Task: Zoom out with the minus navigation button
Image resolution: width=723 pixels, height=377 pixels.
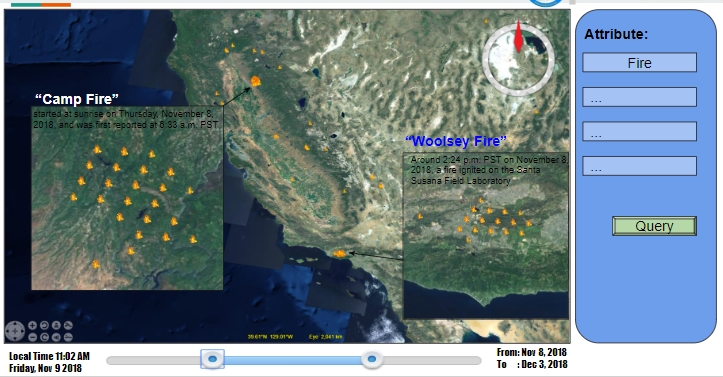Action: click(x=32, y=337)
